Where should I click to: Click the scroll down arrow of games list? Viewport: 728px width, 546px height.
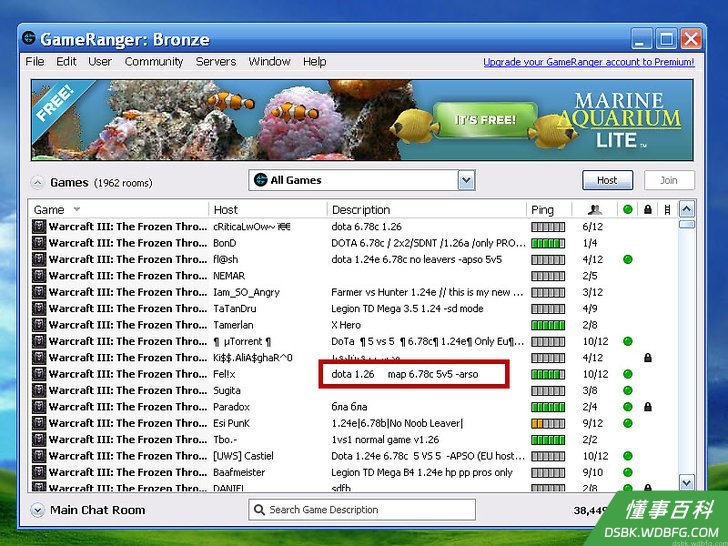point(687,483)
